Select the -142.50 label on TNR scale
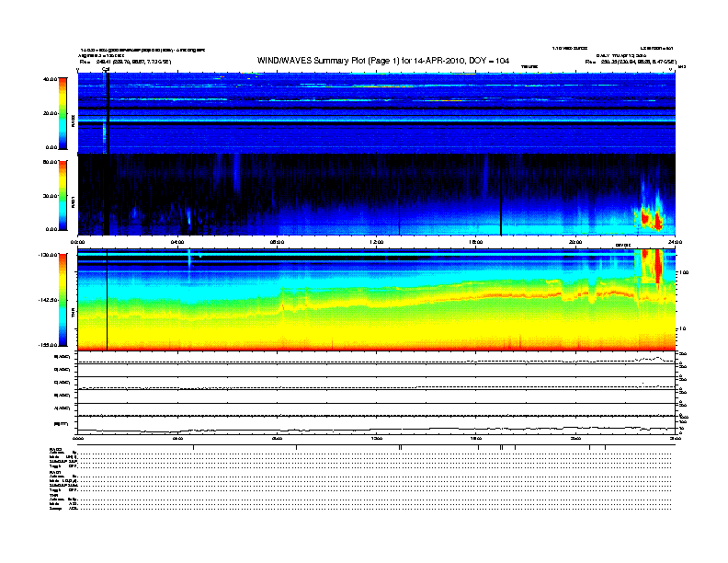 49,300
